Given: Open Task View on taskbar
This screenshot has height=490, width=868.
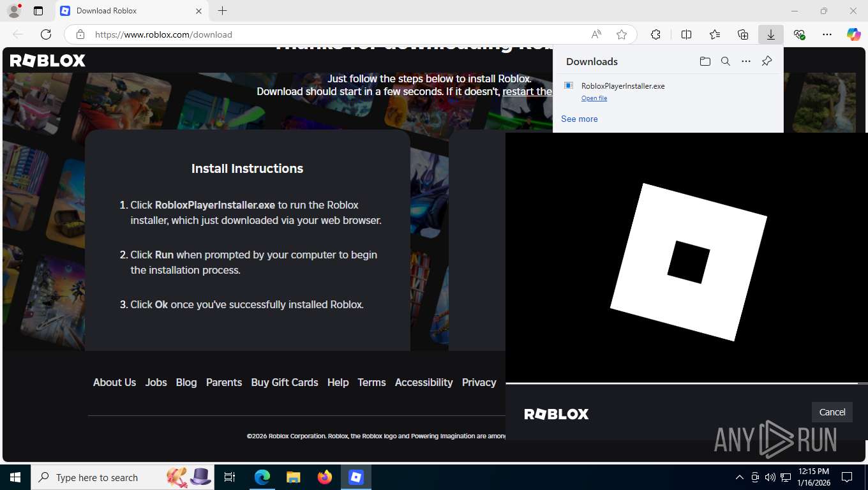Looking at the screenshot, I should tap(230, 477).
